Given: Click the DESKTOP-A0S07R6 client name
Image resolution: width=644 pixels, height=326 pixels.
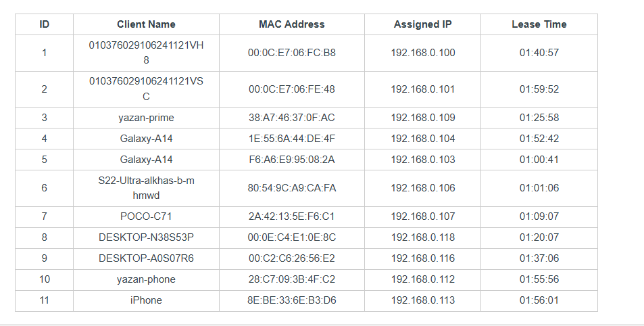Looking at the screenshot, I should (x=146, y=258).
